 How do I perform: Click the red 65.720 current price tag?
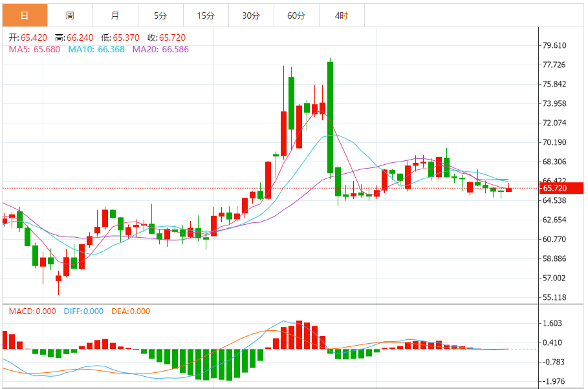coord(556,188)
